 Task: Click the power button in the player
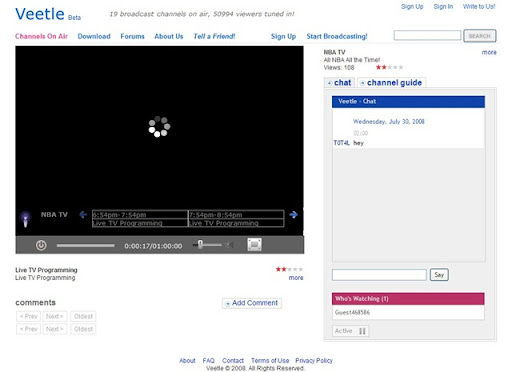(x=41, y=245)
